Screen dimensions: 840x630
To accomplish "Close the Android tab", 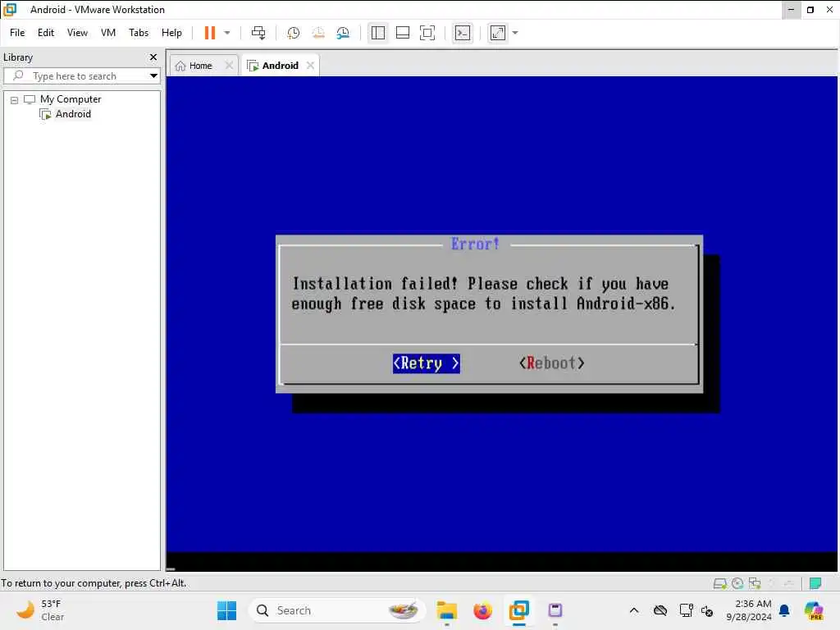I will tap(310, 66).
